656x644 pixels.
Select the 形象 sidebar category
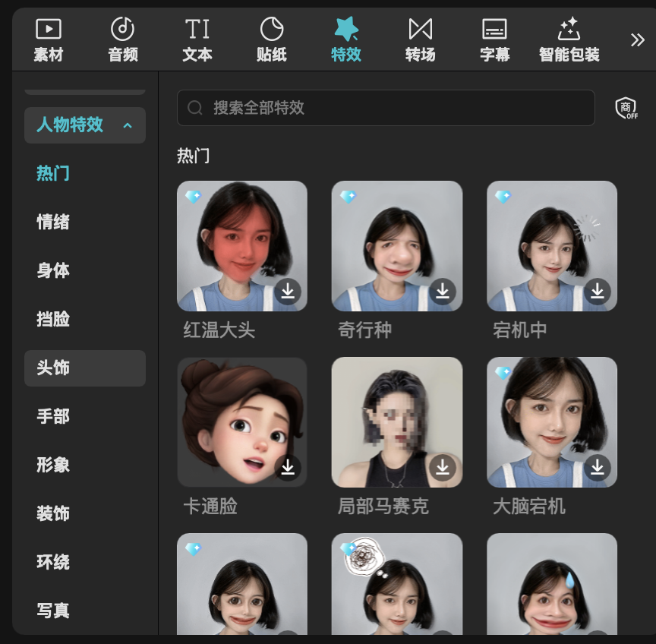tap(52, 465)
